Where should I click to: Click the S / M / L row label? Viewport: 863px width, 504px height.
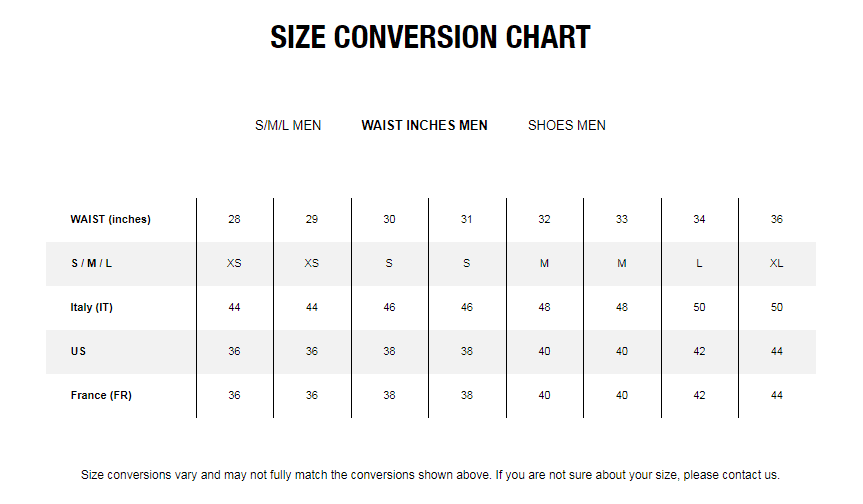(x=91, y=263)
